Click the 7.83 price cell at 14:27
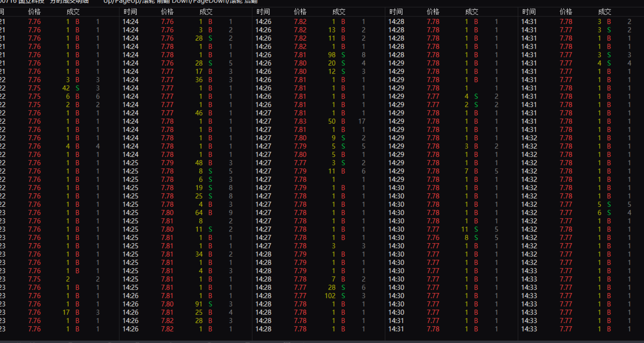 300,121
